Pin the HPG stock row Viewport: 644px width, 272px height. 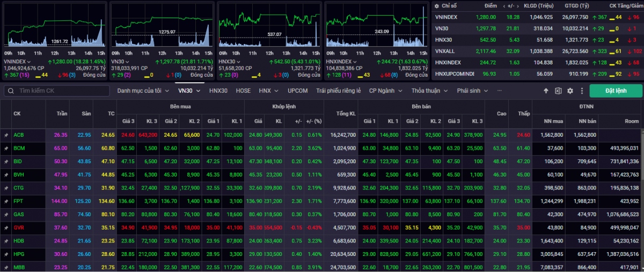point(6,253)
